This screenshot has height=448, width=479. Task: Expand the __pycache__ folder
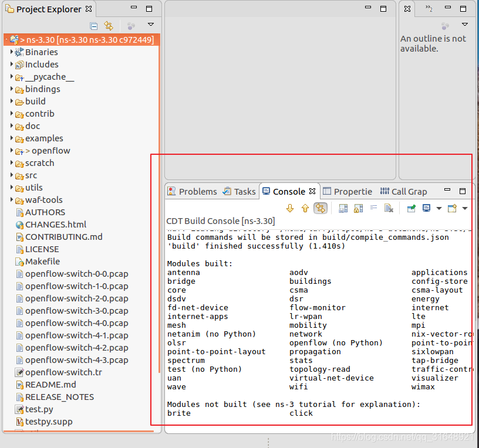pos(12,76)
